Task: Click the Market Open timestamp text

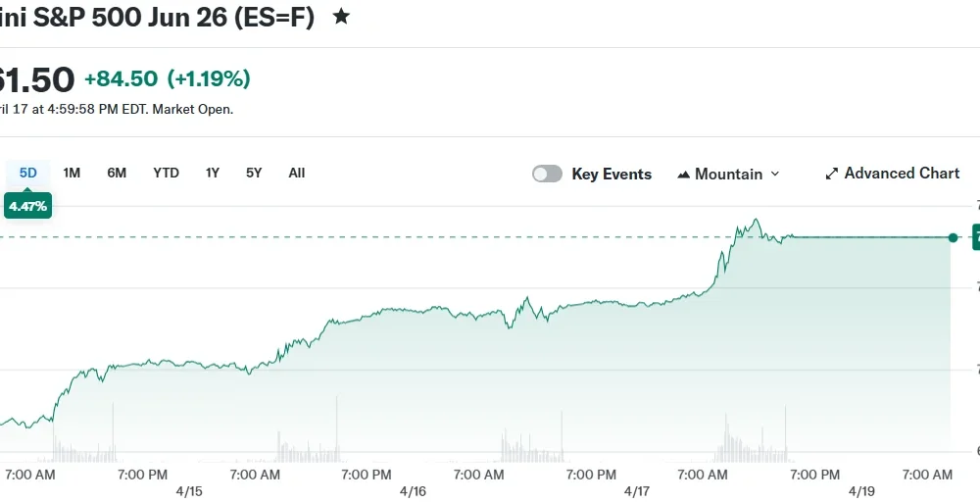Action: click(x=115, y=110)
